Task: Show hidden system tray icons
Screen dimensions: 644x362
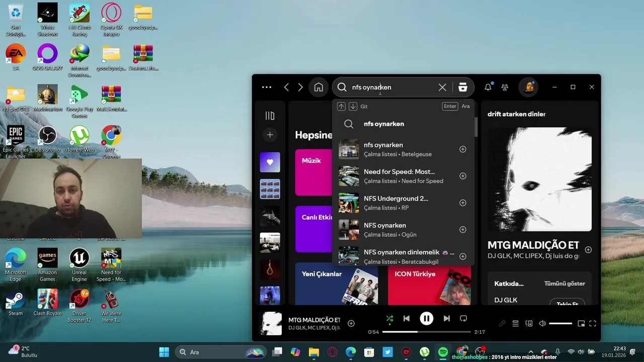Action: [531, 352]
